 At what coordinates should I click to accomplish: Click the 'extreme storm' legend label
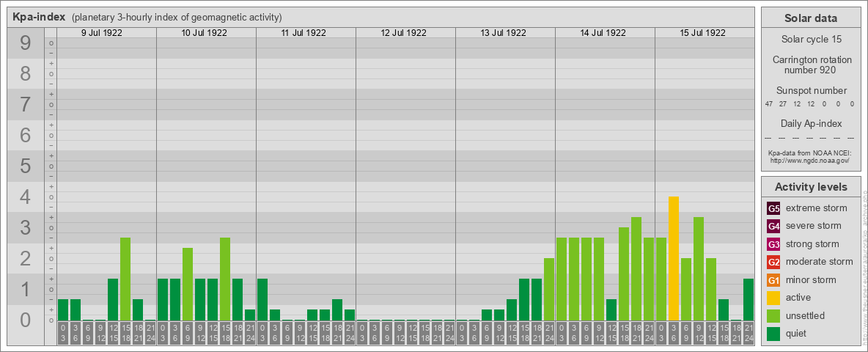pyautogui.click(x=817, y=208)
